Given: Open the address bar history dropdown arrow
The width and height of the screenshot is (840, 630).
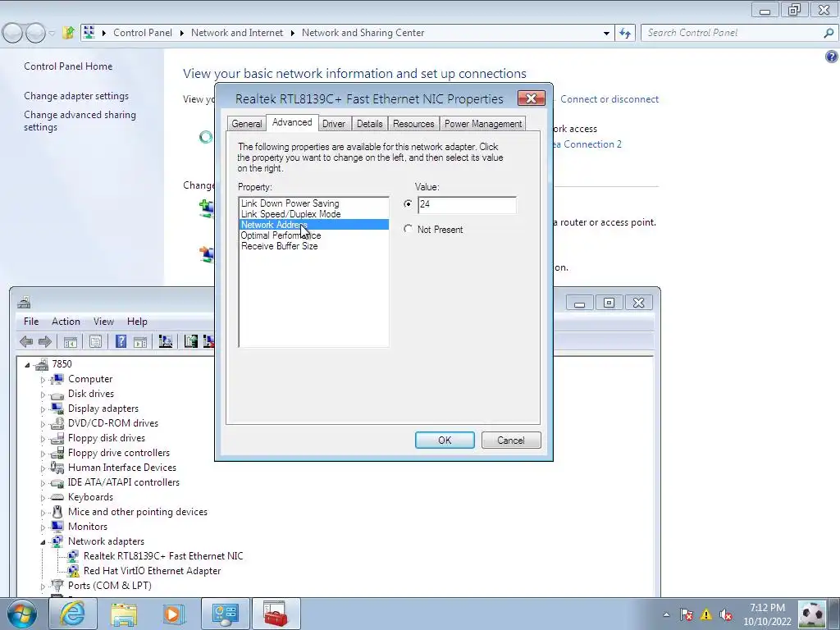Looking at the screenshot, I should point(606,33).
